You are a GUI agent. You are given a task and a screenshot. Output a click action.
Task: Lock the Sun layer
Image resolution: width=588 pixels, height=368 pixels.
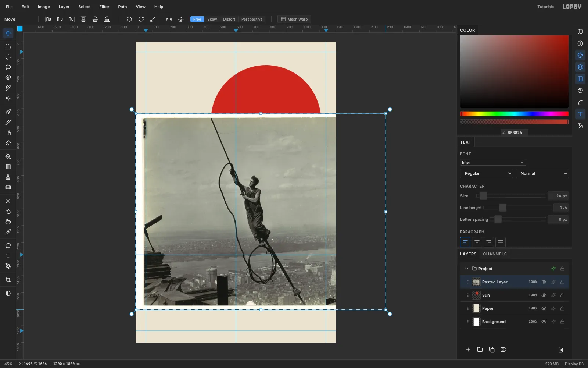[562, 295]
